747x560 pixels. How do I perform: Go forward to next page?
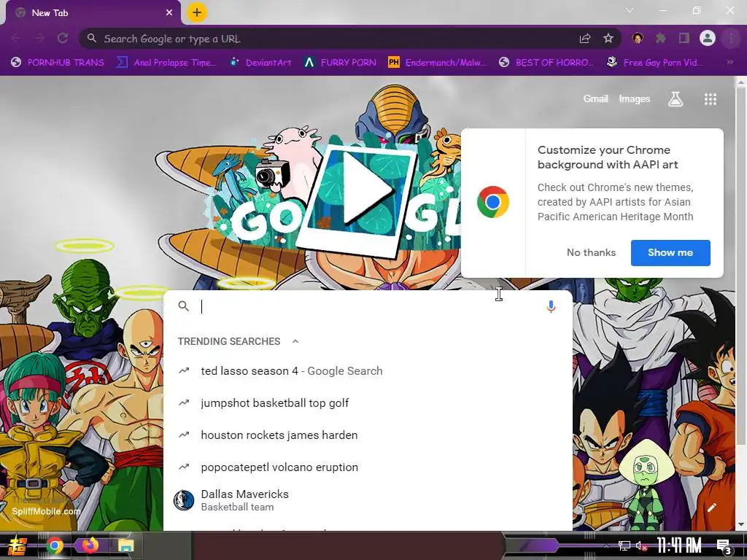click(39, 38)
